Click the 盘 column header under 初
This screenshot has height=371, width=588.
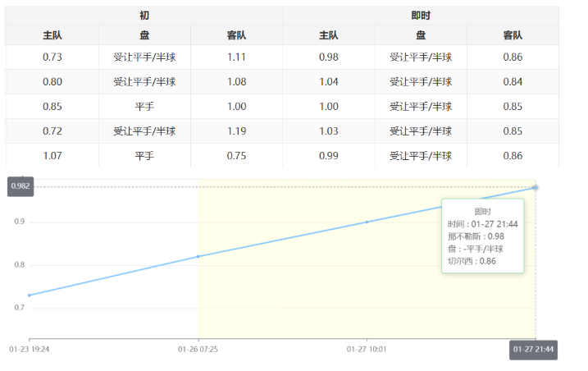[144, 35]
